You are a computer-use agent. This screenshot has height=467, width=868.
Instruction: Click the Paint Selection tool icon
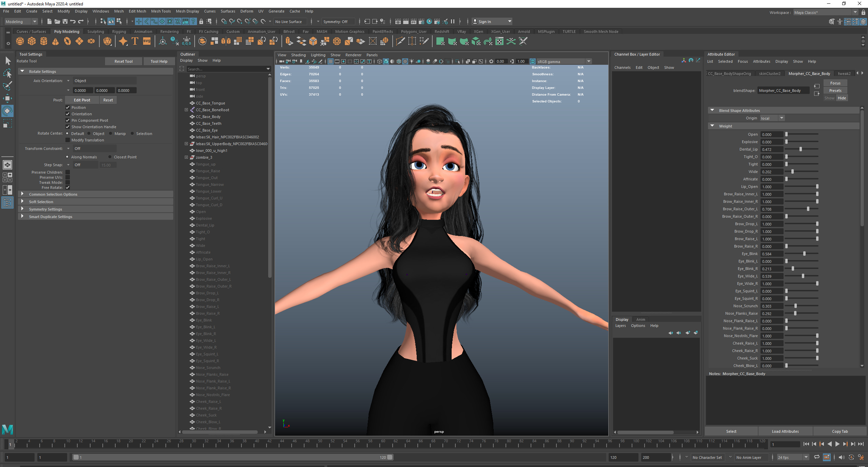pyautogui.click(x=7, y=86)
